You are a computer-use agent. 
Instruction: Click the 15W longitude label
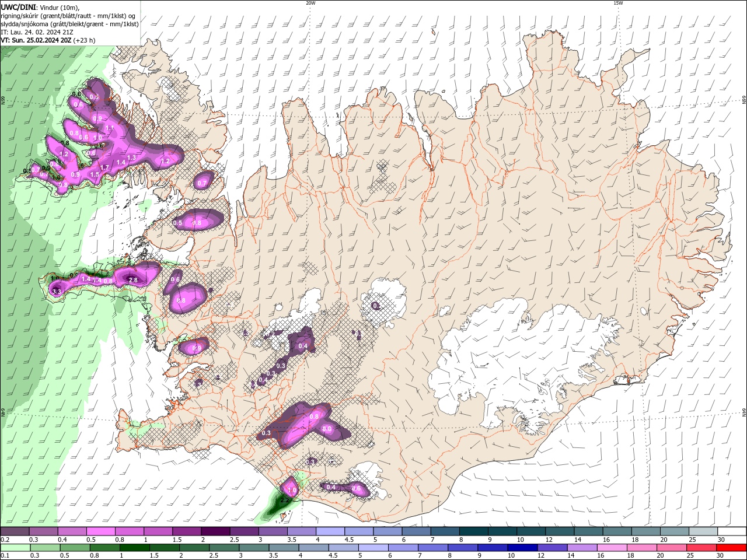point(618,3)
